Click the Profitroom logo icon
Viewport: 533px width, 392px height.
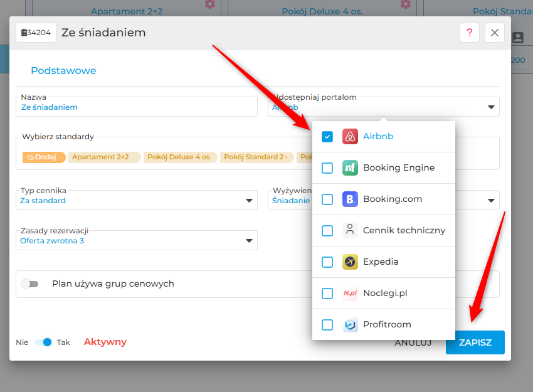click(x=350, y=325)
